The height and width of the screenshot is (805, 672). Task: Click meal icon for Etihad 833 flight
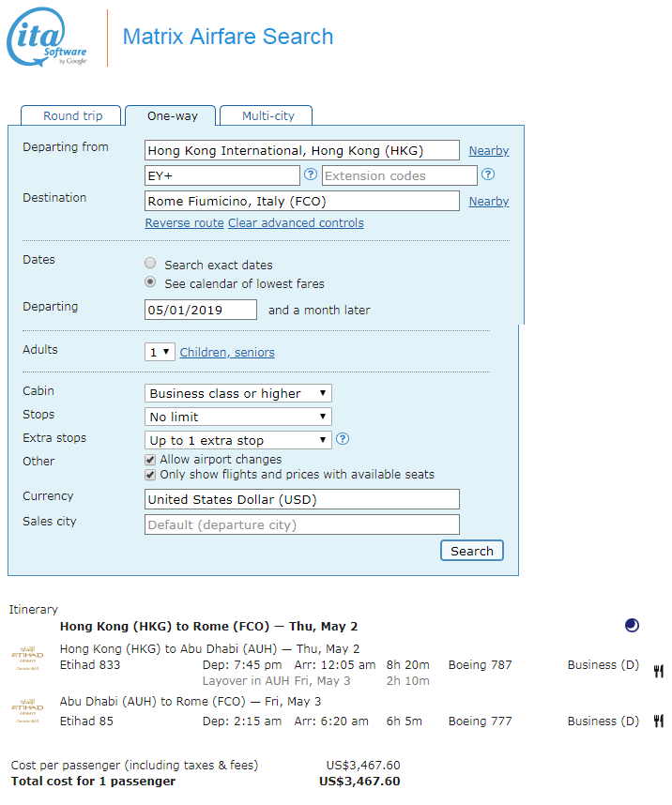(659, 671)
